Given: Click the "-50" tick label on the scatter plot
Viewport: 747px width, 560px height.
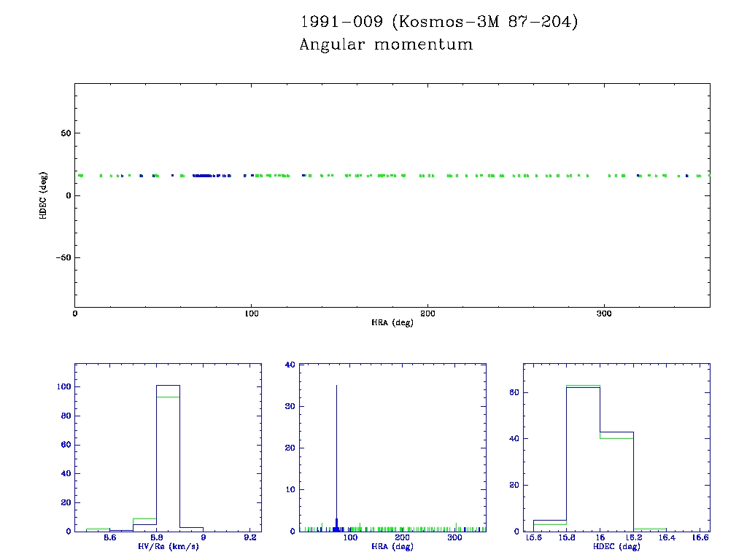Looking at the screenshot, I should point(62,258).
